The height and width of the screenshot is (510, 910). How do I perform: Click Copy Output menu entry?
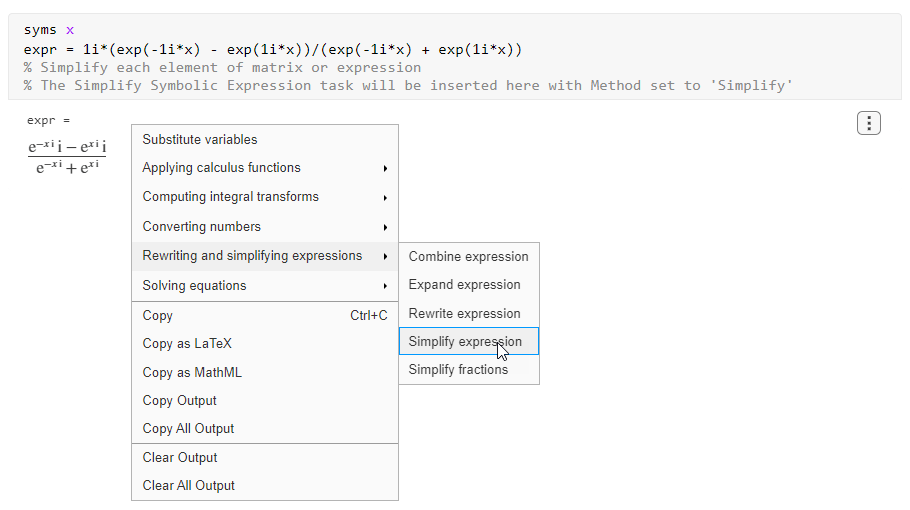(180, 401)
